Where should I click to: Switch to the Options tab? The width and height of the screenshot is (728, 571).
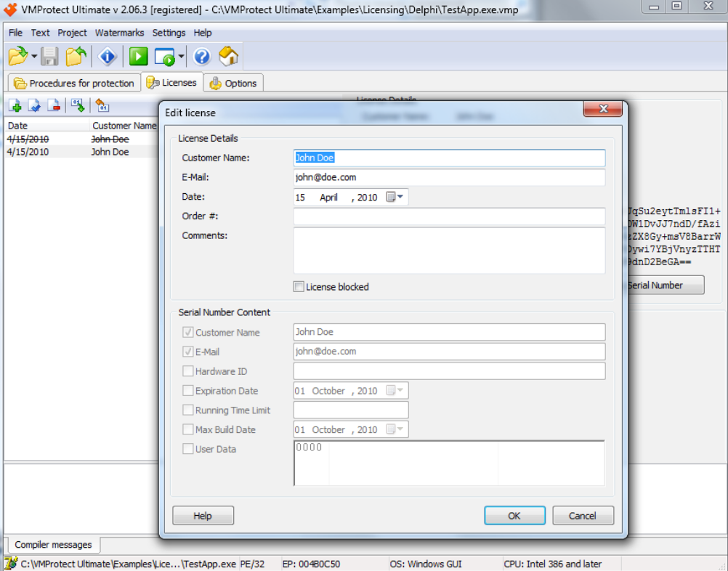[233, 83]
